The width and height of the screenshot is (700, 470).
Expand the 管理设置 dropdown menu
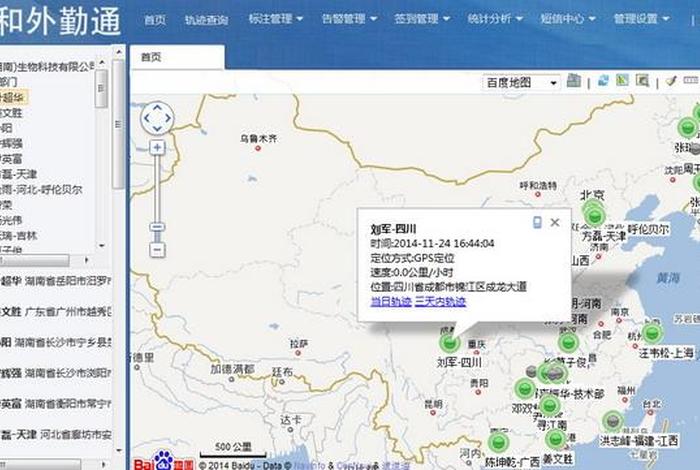[641, 19]
